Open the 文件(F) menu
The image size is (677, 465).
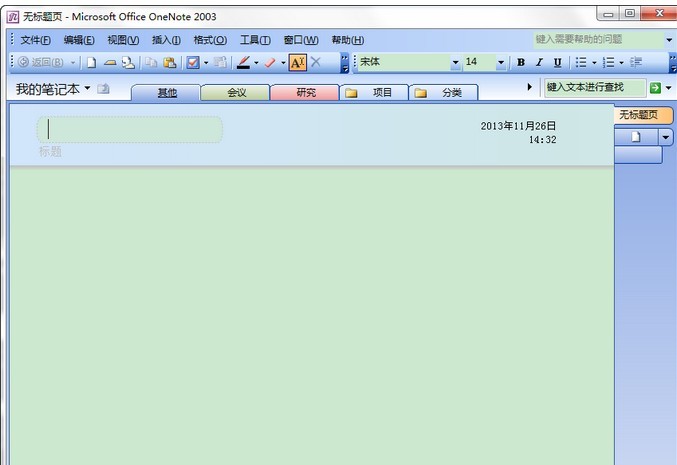(x=35, y=40)
